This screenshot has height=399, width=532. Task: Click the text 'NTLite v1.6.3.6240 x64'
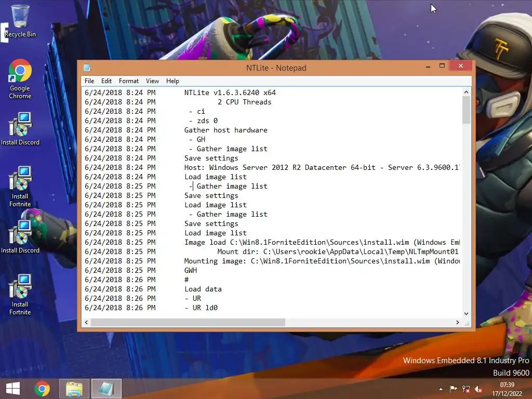coord(230,92)
